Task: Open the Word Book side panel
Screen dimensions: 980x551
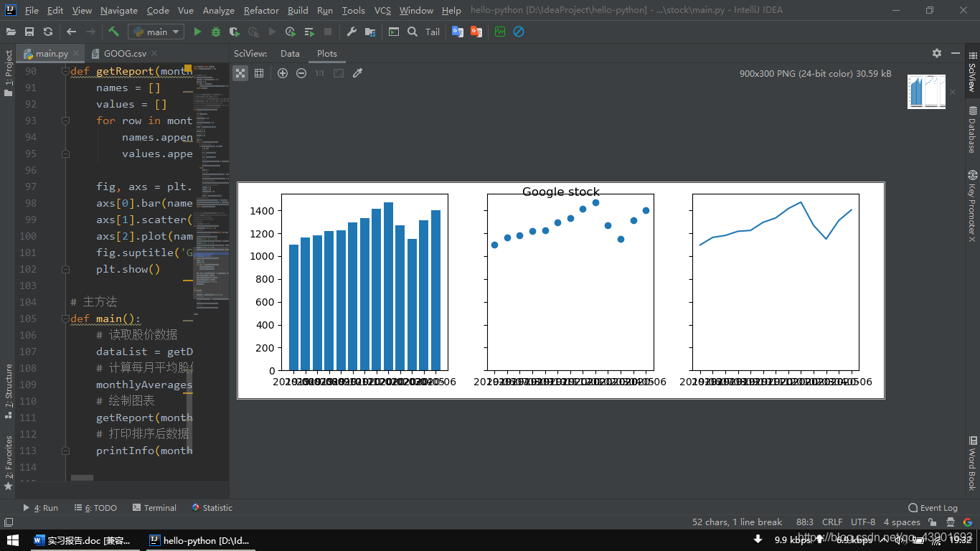Action: (972, 463)
